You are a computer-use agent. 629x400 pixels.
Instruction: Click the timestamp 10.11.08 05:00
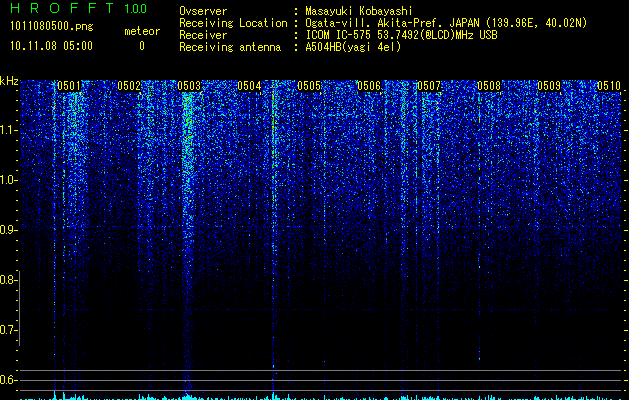(x=51, y=45)
